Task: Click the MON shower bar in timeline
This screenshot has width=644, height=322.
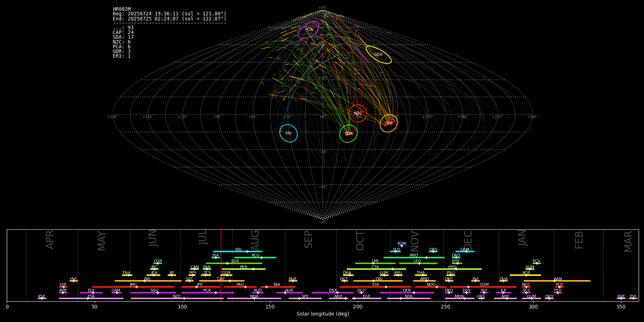Action: [460, 298]
